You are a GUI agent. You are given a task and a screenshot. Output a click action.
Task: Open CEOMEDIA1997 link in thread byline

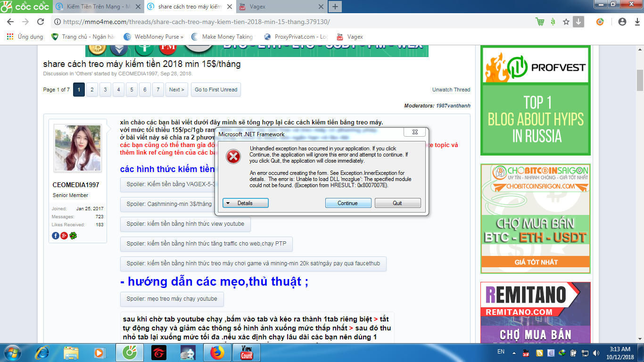[138, 74]
